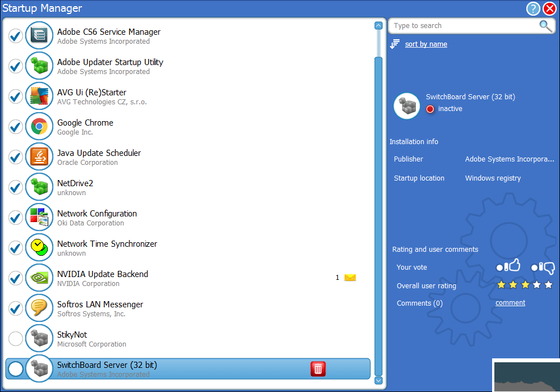Click the AVG Ui (Re)Starter icon
Image resolution: width=560 pixels, height=392 pixels.
click(39, 96)
